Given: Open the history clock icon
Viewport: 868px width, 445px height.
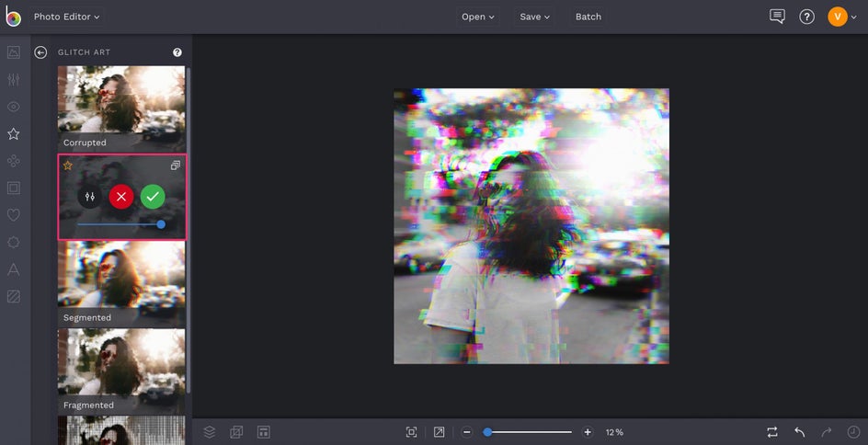Looking at the screenshot, I should coord(853,432).
